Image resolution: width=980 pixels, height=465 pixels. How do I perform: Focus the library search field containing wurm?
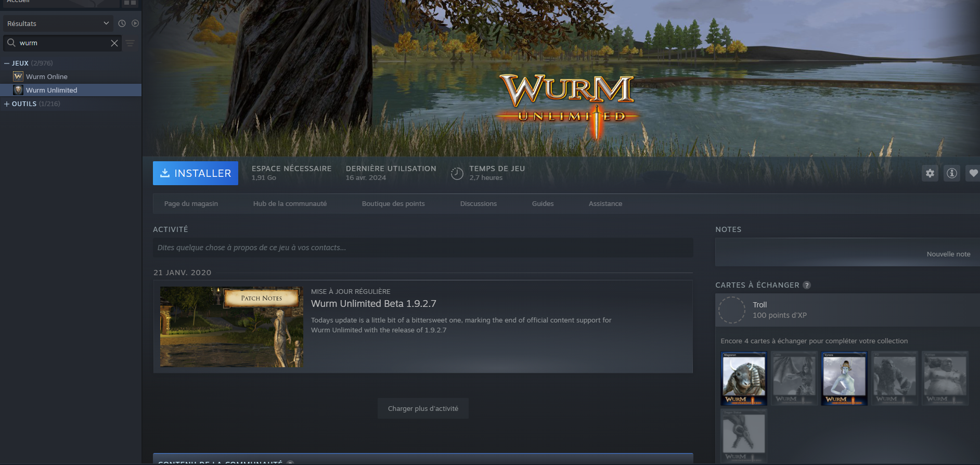click(x=62, y=43)
